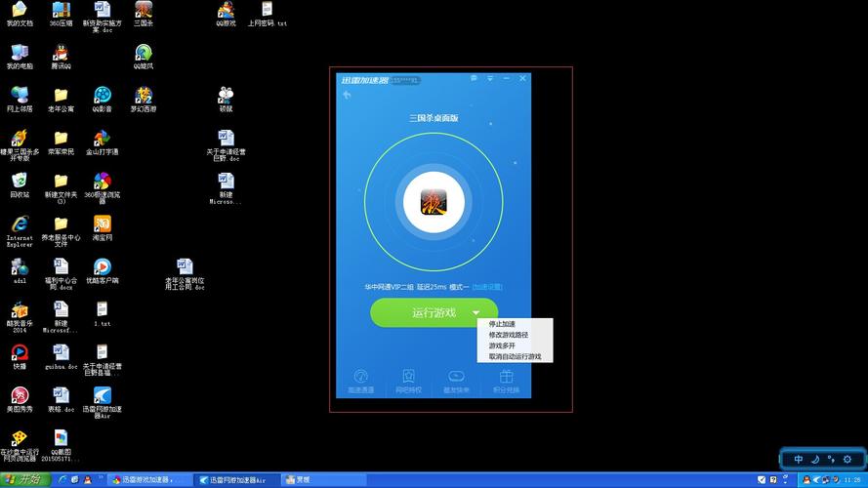Select 取消自动运行游戏 menu entry
868x488 pixels.
[515, 357]
